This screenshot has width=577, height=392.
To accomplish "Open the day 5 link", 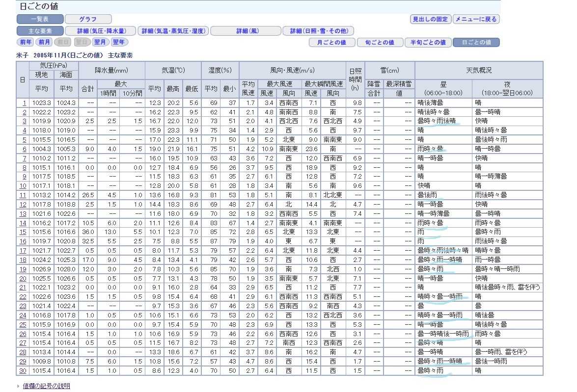I will [x=25, y=140].
